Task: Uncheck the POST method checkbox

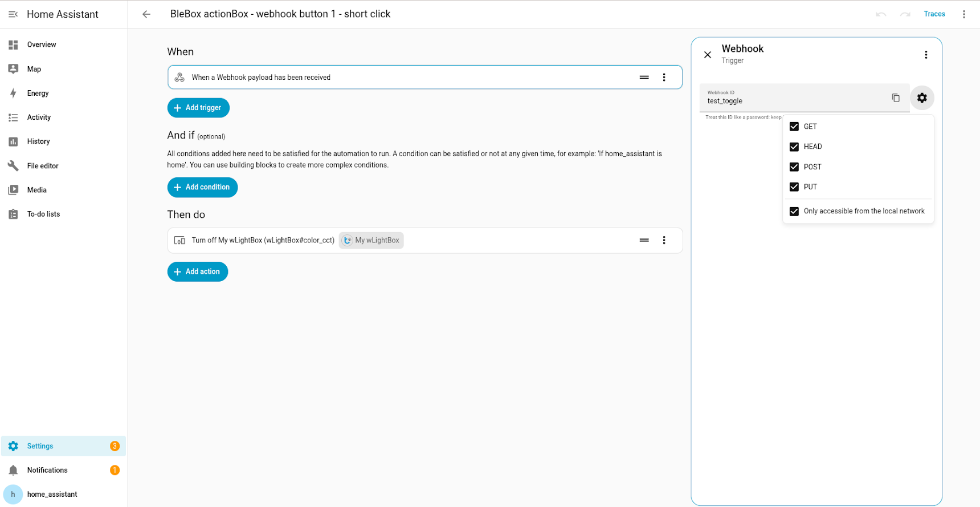Action: pos(794,167)
